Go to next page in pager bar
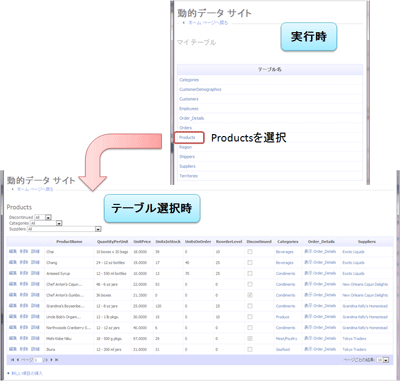This screenshot has width=400, height=381. point(51,360)
